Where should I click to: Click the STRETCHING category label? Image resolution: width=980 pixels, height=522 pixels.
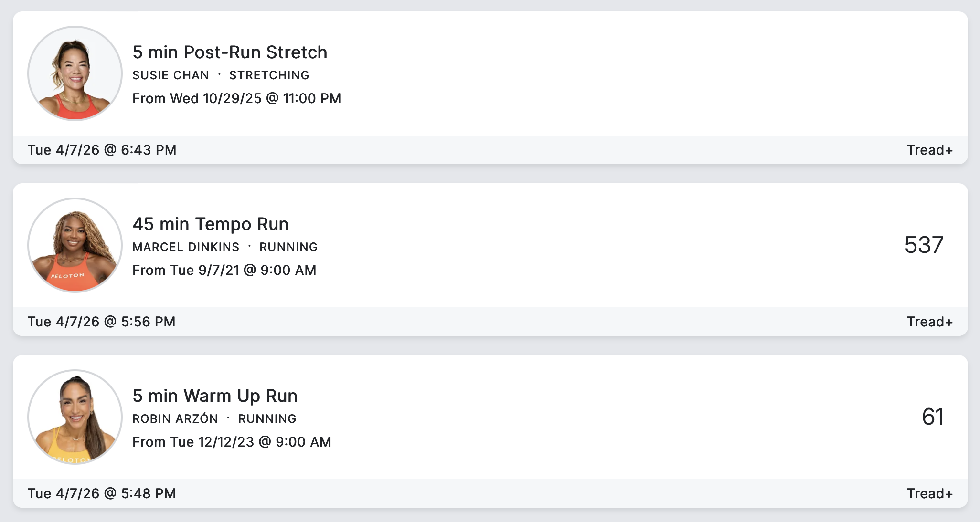269,75
